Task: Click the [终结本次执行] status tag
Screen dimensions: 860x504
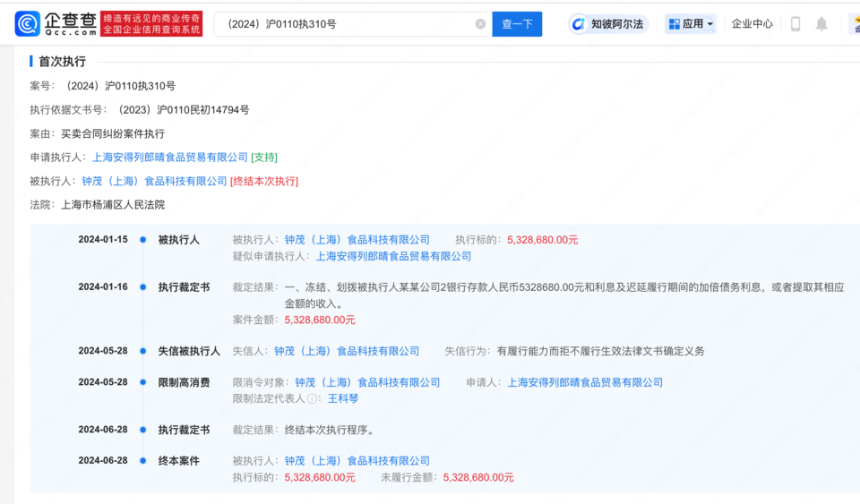Action: 264,182
